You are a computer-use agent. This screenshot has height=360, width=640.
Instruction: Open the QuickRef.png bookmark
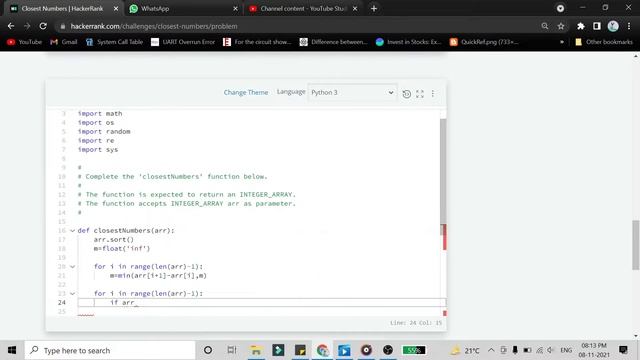click(484, 42)
